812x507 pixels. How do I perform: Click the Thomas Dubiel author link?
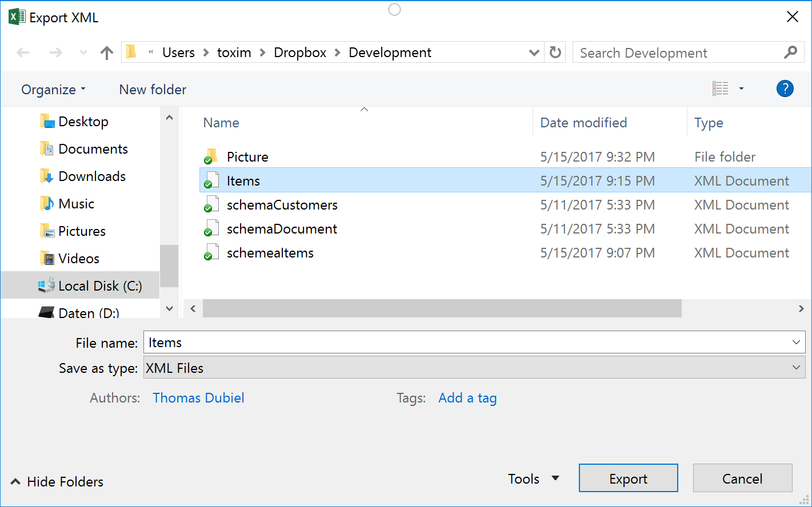pos(198,398)
